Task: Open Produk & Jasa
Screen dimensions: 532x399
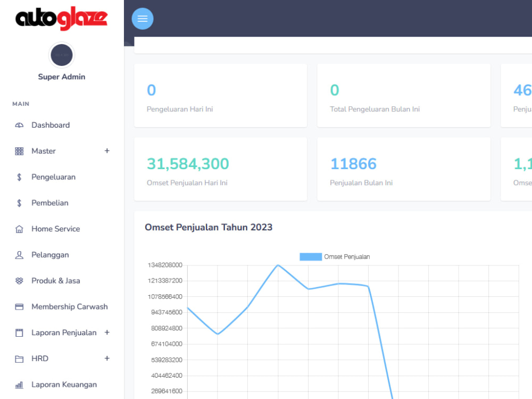Action: 56,281
